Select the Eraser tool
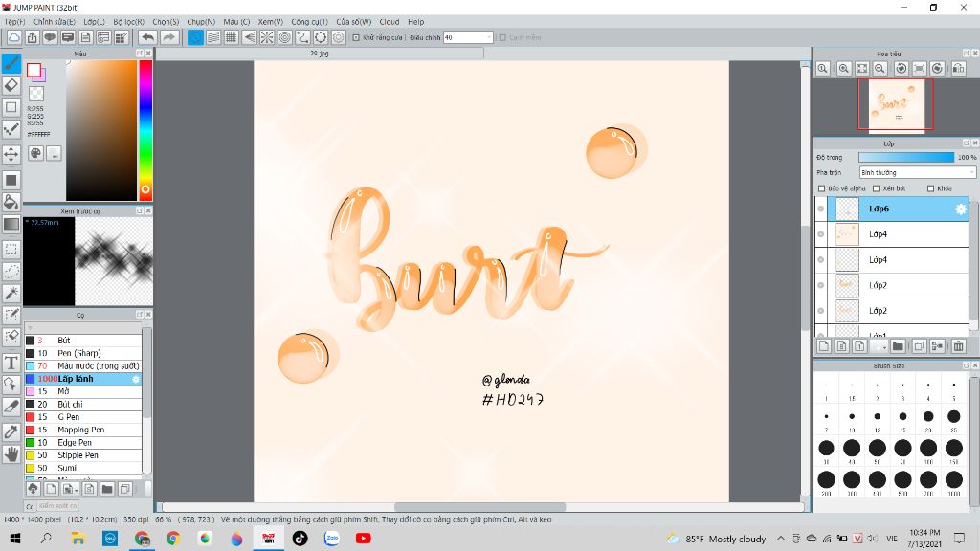This screenshot has height=551, width=980. click(11, 85)
